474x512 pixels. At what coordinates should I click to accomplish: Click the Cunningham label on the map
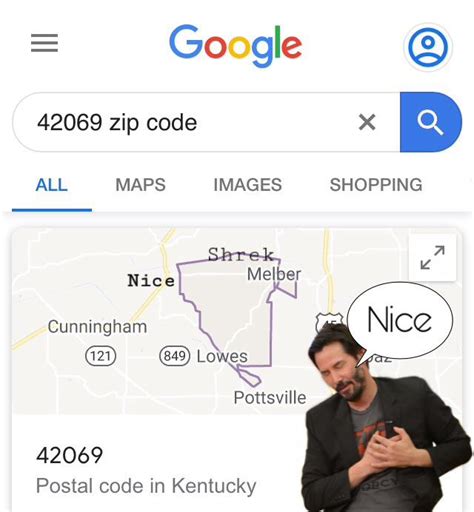(x=97, y=327)
